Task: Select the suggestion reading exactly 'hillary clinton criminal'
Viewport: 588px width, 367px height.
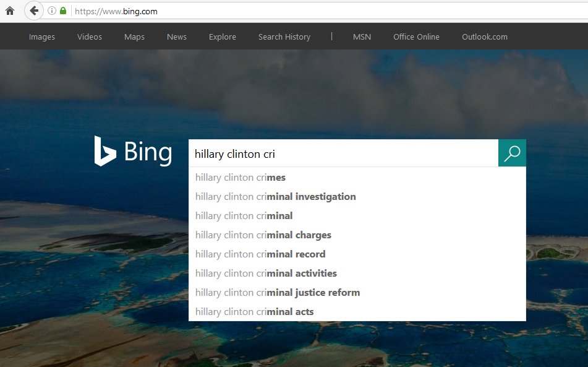Action: point(357,216)
